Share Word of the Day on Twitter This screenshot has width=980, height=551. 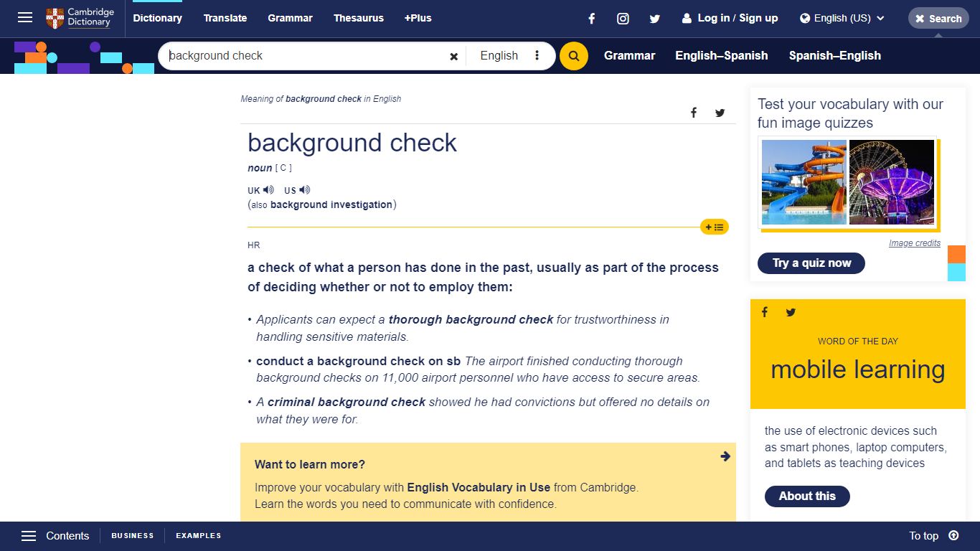(791, 312)
